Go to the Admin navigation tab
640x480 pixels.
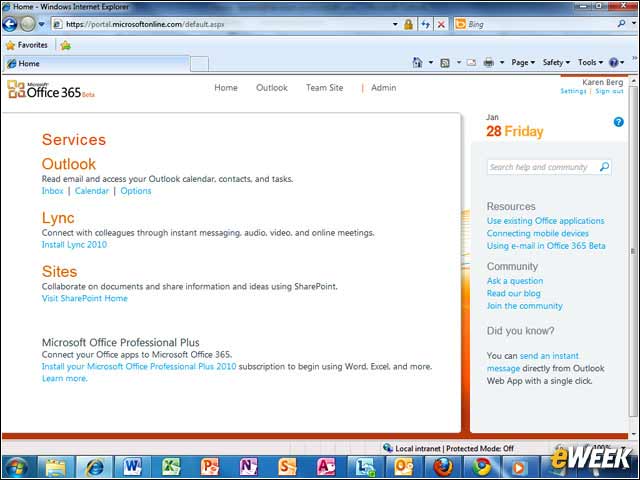383,88
